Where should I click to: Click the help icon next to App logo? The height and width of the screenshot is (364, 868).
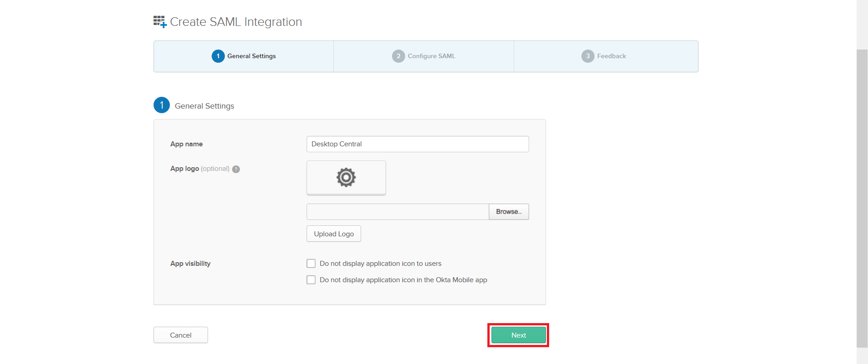coord(236,169)
